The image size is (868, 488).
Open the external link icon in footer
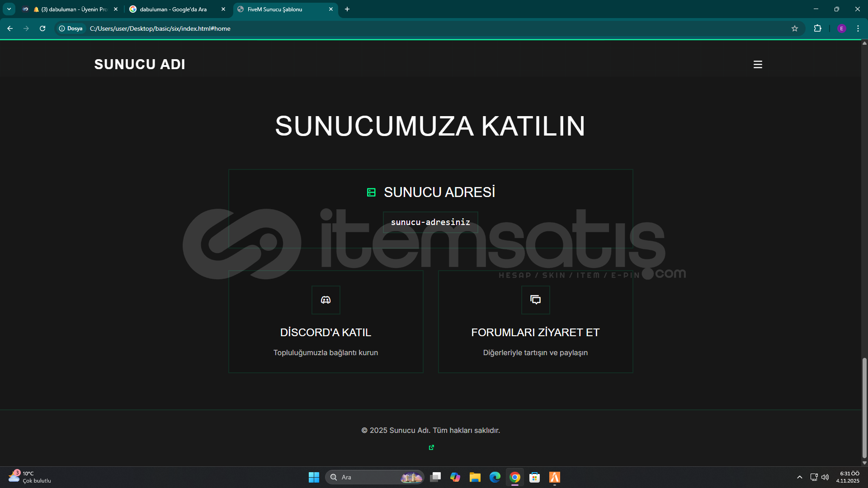click(431, 447)
